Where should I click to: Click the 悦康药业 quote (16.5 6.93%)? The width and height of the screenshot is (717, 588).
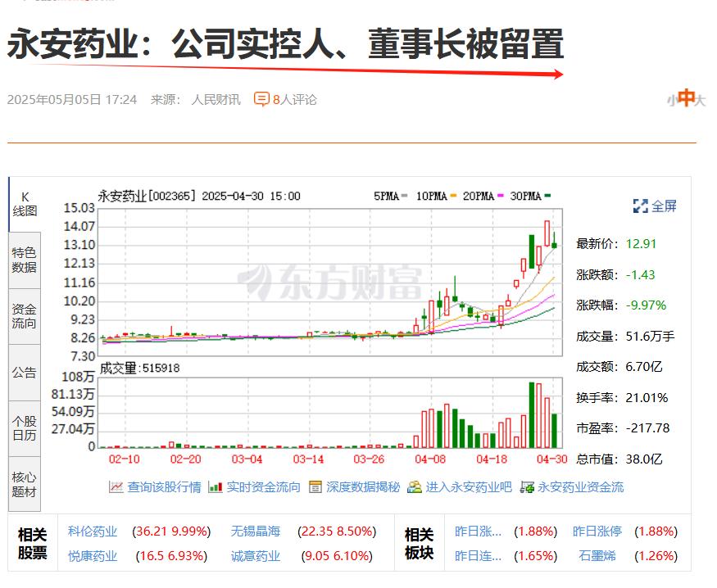pos(171,556)
